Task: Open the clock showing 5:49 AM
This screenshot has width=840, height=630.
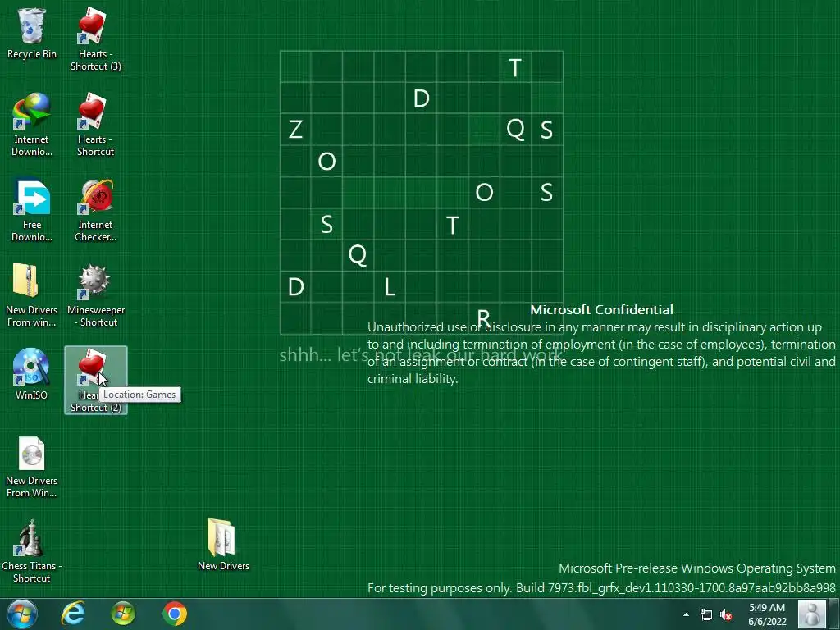Action: click(767, 614)
